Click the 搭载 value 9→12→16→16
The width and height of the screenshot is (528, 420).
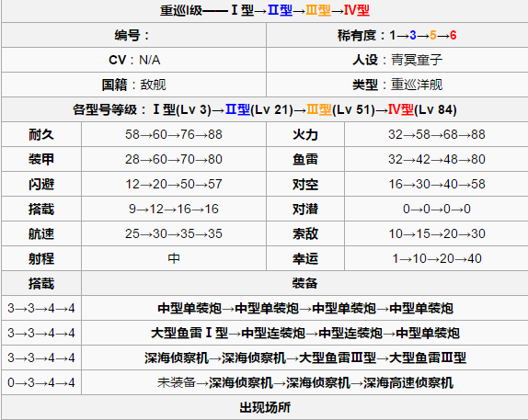(174, 210)
